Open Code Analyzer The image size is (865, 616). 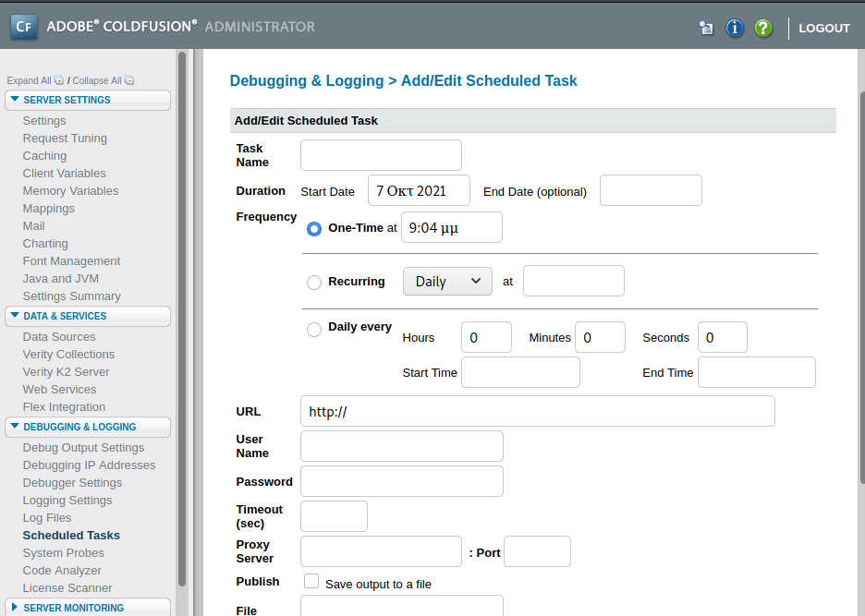[x=62, y=570]
